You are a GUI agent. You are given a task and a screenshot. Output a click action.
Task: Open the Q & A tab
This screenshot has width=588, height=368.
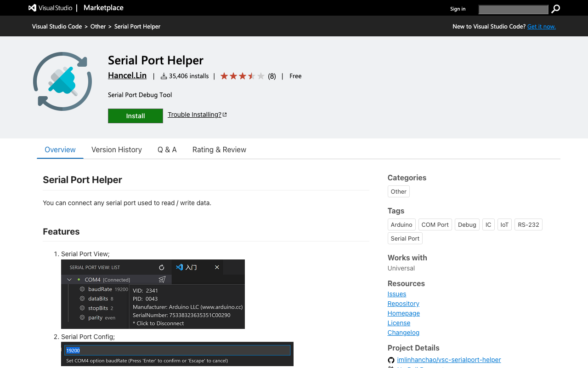[x=167, y=149]
